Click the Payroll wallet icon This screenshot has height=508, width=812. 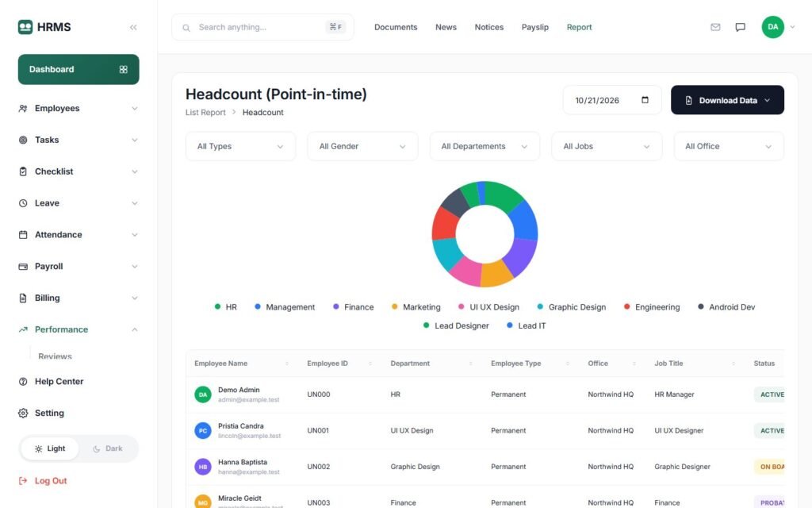[23, 267]
